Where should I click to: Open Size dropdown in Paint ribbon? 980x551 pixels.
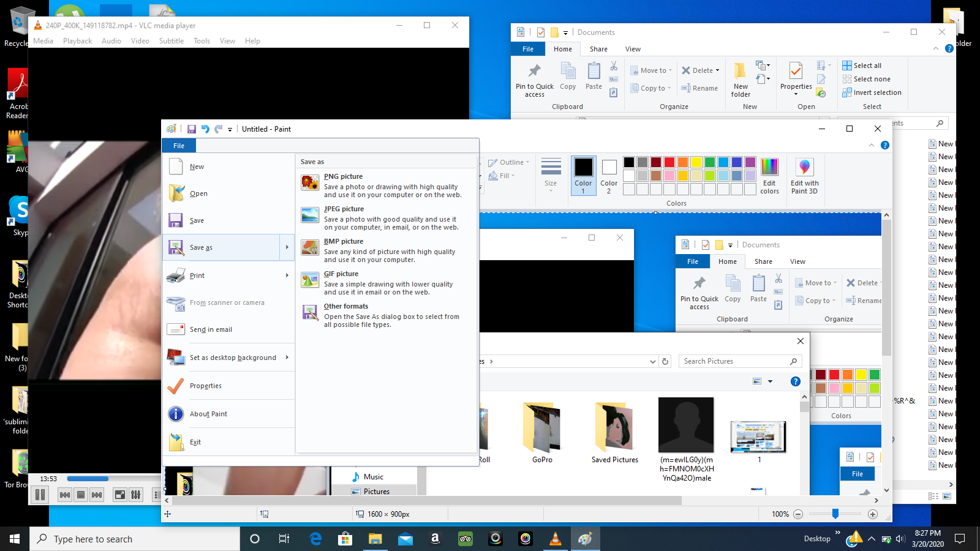click(551, 176)
